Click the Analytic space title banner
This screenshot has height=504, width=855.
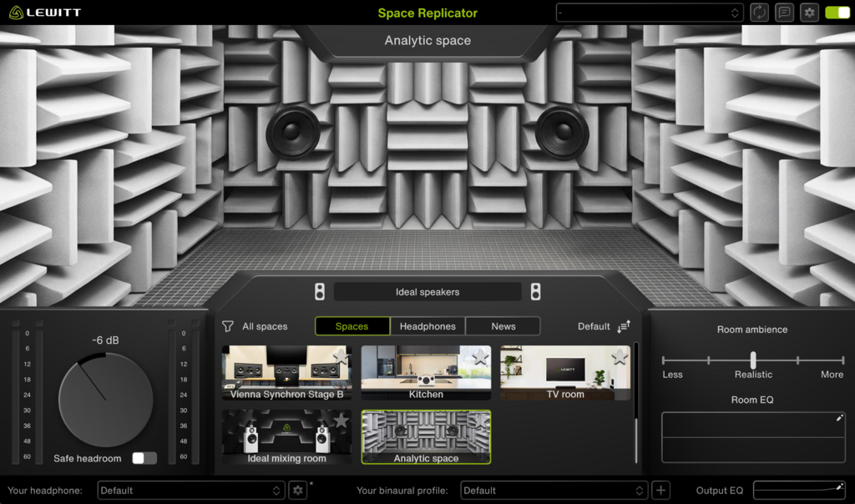(x=427, y=40)
